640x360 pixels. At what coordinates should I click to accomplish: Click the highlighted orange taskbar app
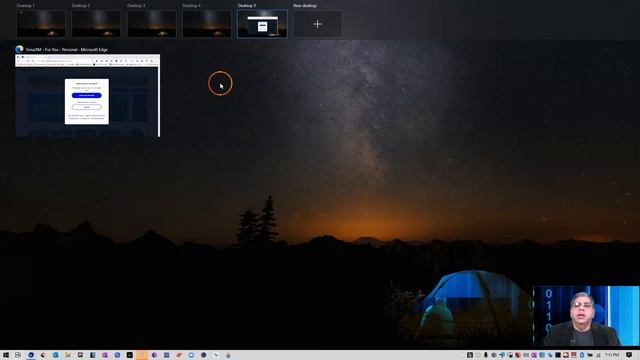click(142, 355)
